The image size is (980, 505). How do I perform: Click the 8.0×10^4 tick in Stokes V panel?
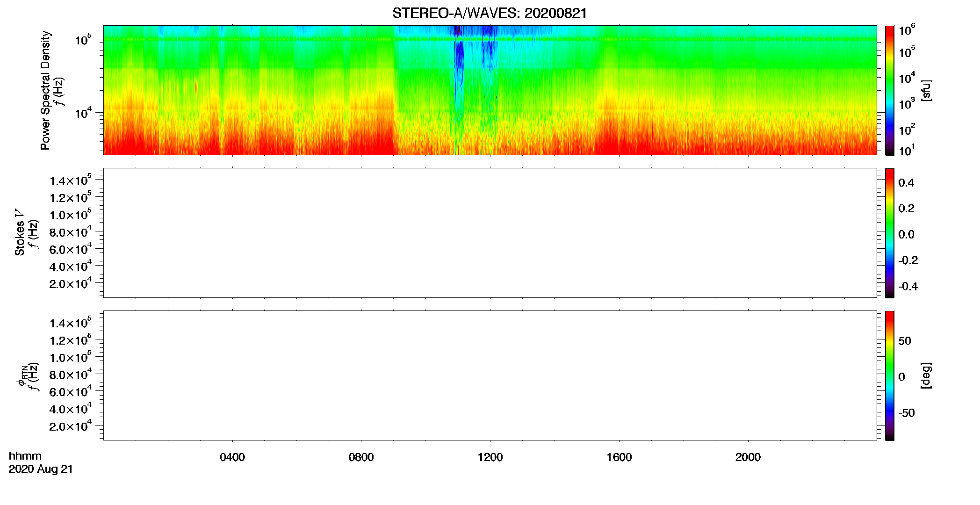[70, 231]
